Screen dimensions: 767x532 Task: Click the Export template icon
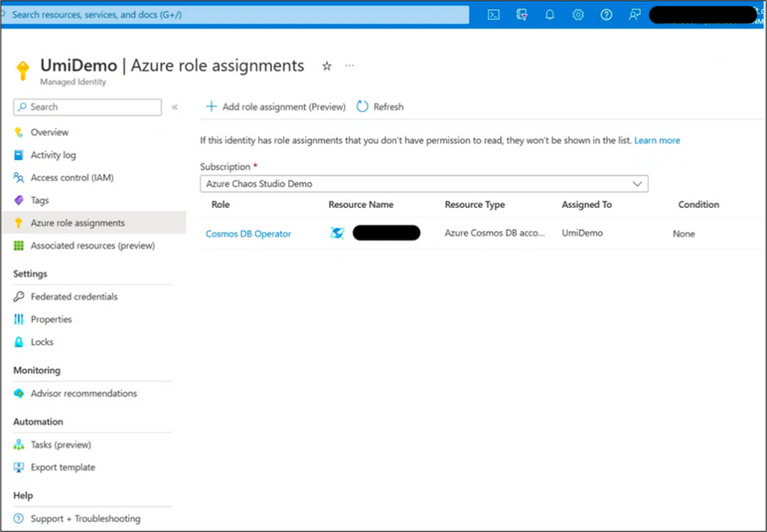pyautogui.click(x=18, y=467)
